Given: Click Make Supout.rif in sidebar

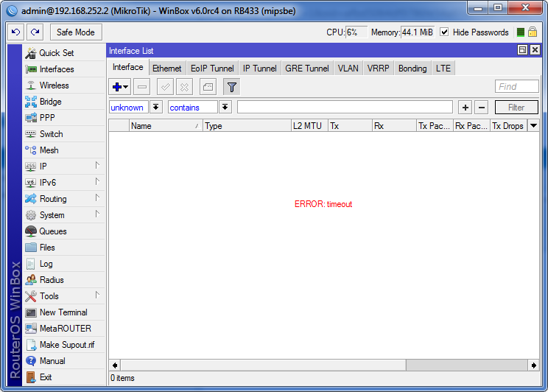Looking at the screenshot, I should pyautogui.click(x=64, y=344).
